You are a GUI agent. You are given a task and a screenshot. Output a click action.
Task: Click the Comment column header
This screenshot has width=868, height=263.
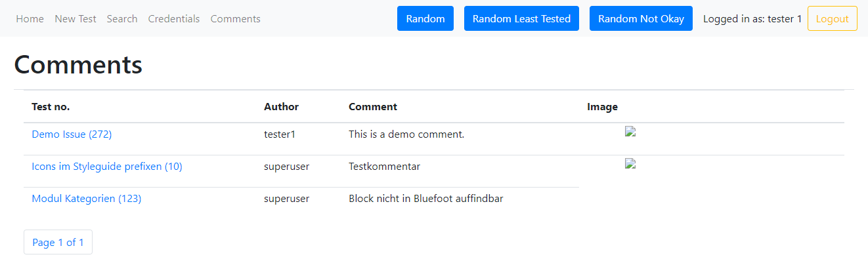click(373, 107)
